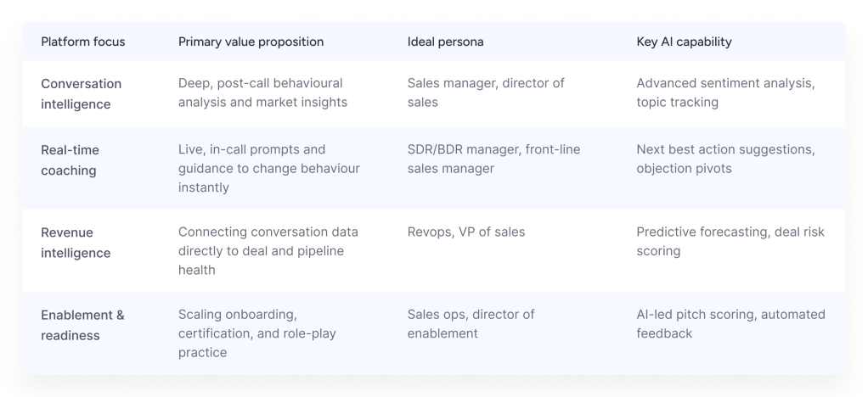Click the 'Primary value proposition' header
This screenshot has height=397, width=868.
tap(251, 42)
